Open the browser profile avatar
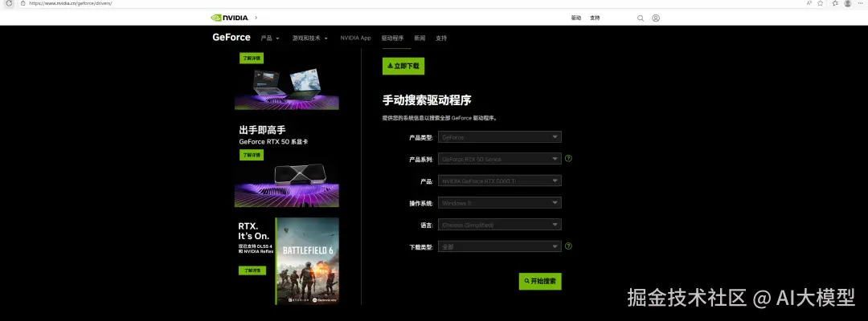 [848, 3]
